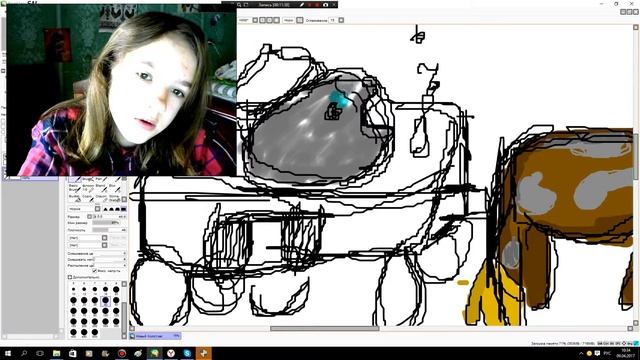
Task: Toggle the size scale button beside Размер
Action: click(89, 217)
